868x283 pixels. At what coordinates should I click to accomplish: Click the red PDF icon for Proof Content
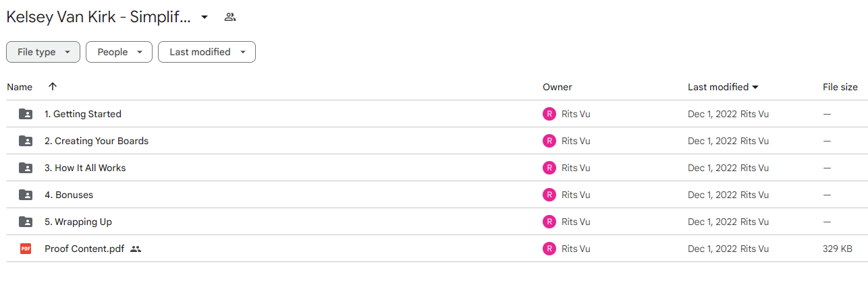coord(26,249)
